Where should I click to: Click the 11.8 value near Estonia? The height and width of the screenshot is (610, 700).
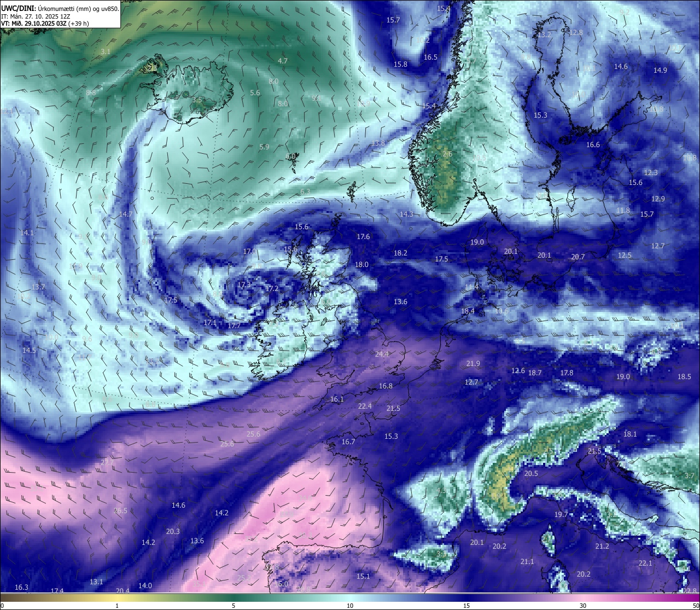[623, 210]
